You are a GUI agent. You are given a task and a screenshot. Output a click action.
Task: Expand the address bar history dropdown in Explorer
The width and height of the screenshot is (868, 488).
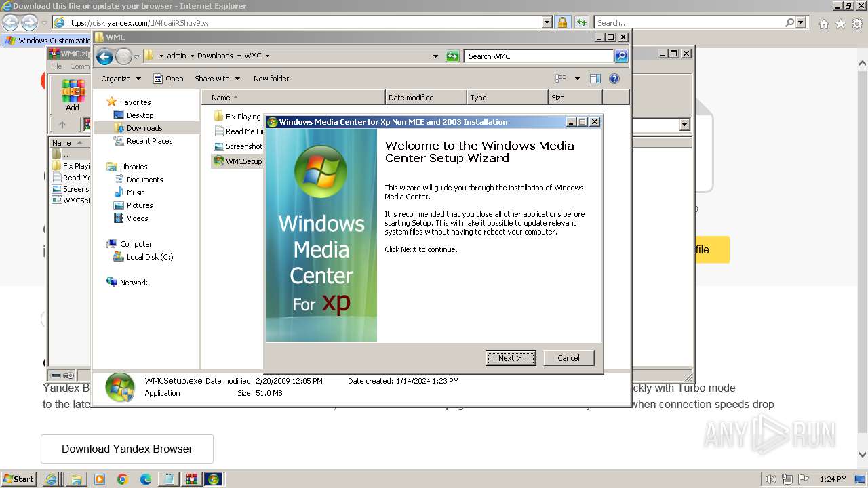click(x=435, y=56)
